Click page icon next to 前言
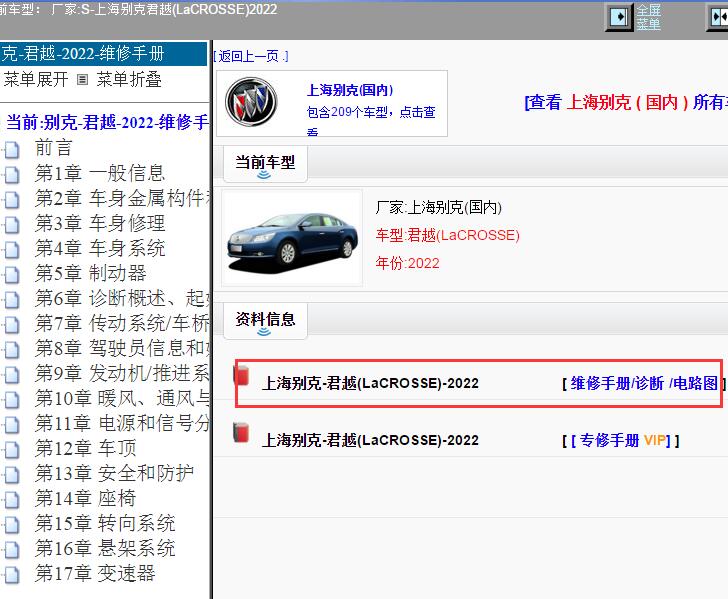Screen dimensions: 728x599 [x=12, y=150]
